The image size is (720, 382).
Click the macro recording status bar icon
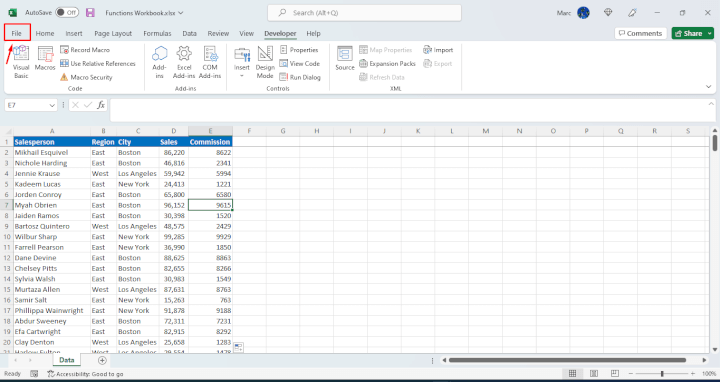coord(34,374)
